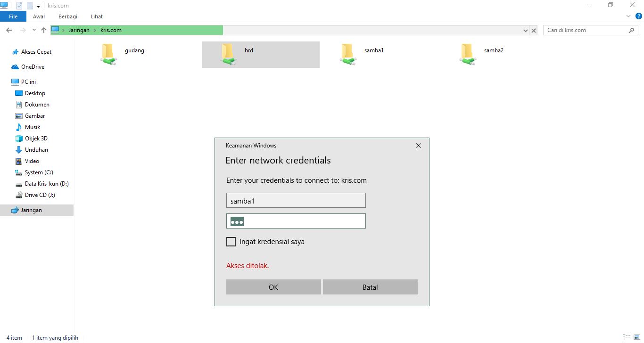This screenshot has height=343, width=644.
Task: Go up one level with the up arrow
Action: (44, 30)
